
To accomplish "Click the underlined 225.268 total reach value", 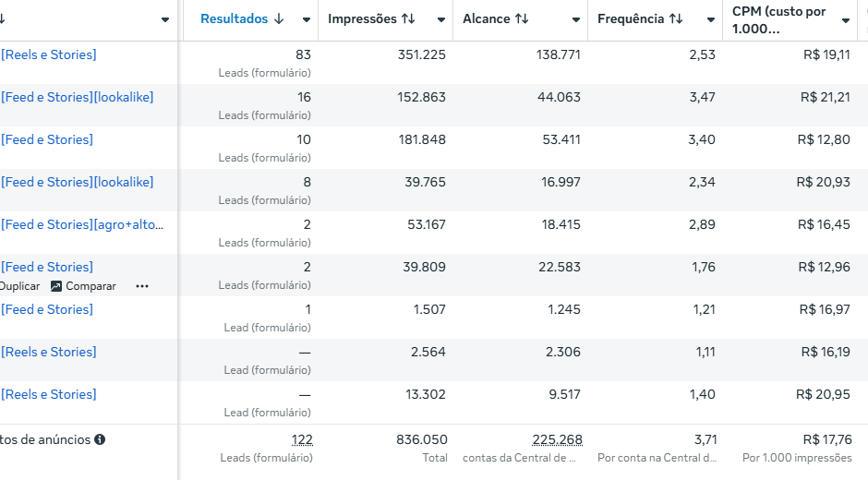I will click(557, 440).
